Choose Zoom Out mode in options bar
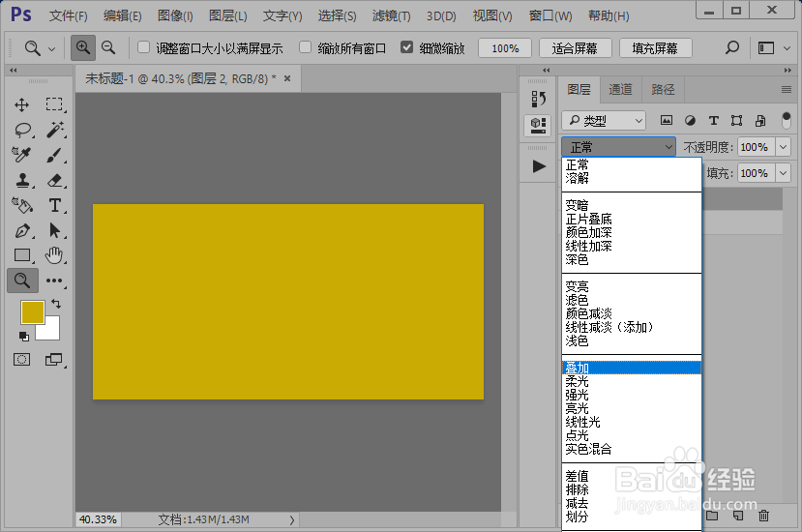 pos(108,48)
